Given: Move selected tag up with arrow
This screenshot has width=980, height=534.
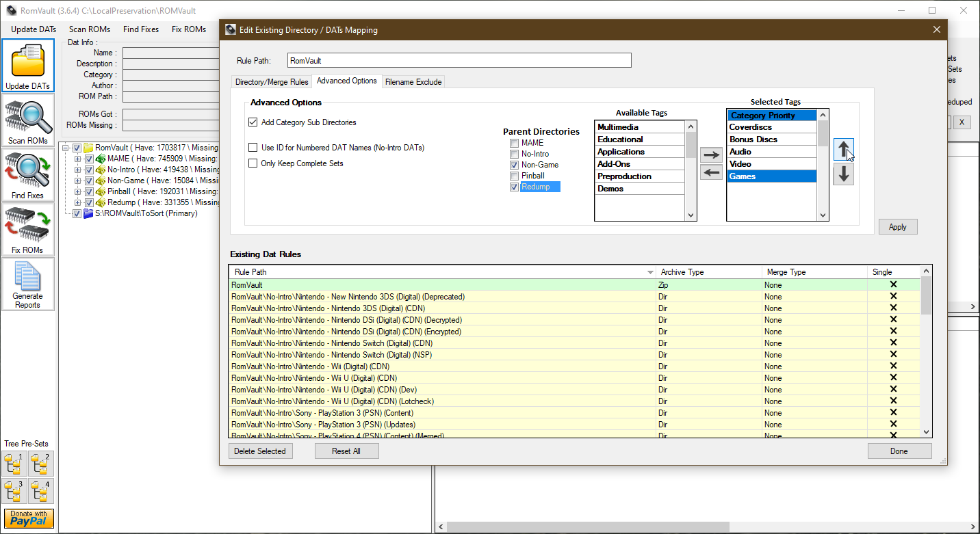Looking at the screenshot, I should pos(844,149).
